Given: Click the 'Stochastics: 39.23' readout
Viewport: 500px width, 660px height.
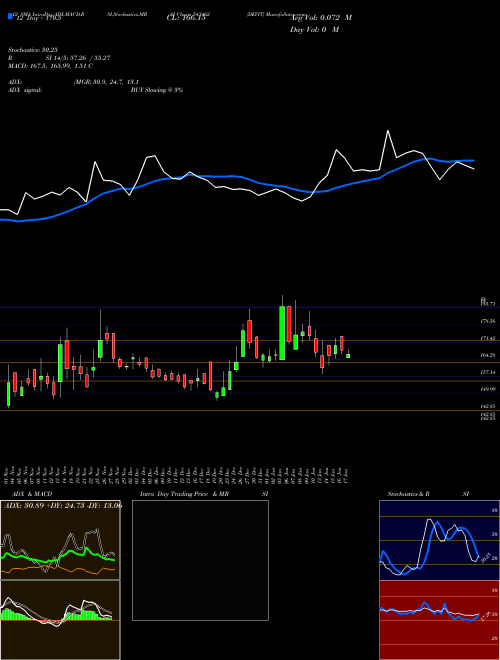Looking at the screenshot, I should (32, 50).
